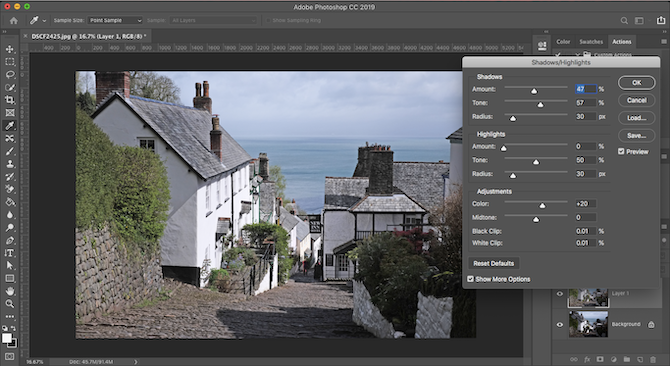
Task: Select the Hand tool
Action: (x=9, y=291)
